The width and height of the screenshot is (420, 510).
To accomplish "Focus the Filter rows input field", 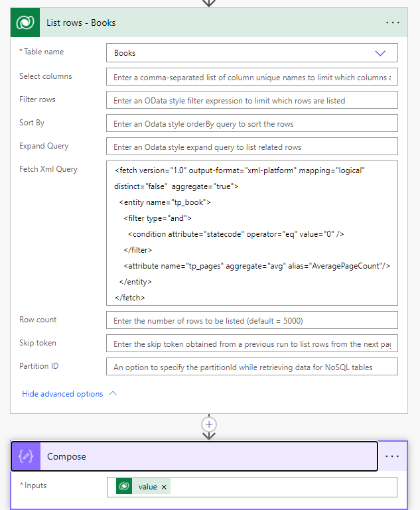I will pyautogui.click(x=251, y=100).
